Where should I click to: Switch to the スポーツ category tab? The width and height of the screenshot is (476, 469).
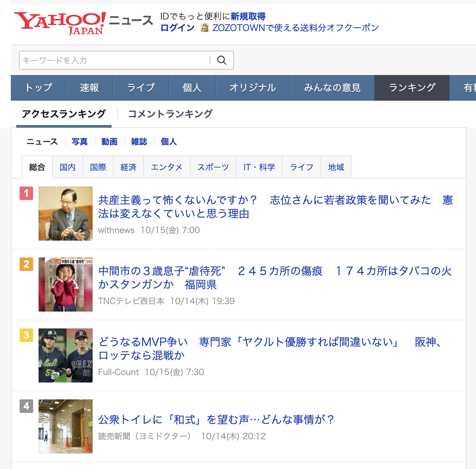213,167
